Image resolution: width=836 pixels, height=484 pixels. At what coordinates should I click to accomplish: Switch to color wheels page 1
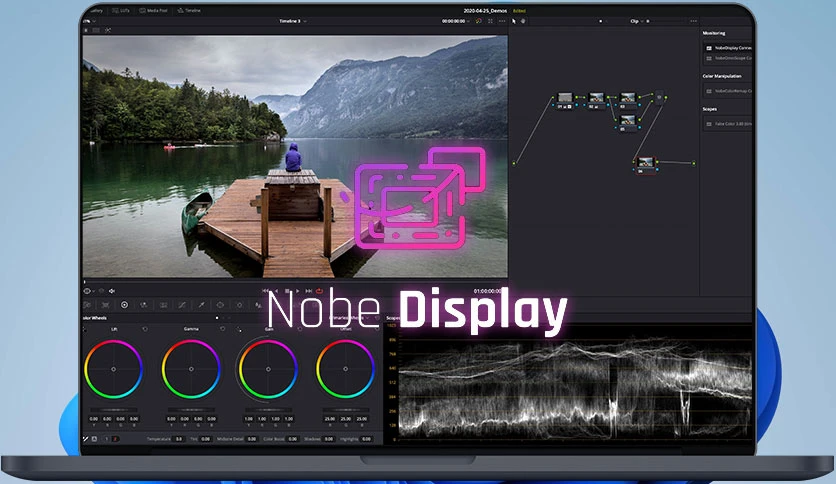(x=106, y=439)
